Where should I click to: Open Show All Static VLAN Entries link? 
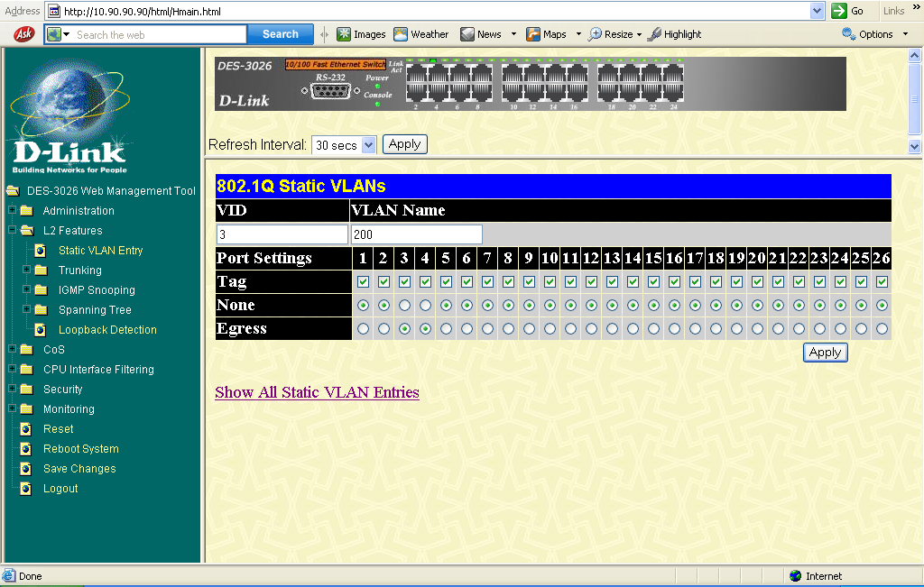point(317,392)
